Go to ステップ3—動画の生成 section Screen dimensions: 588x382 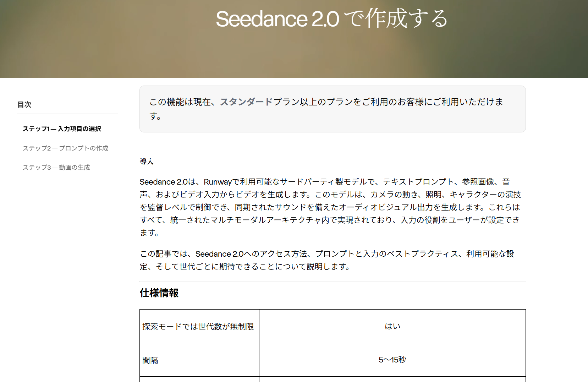[56, 167]
